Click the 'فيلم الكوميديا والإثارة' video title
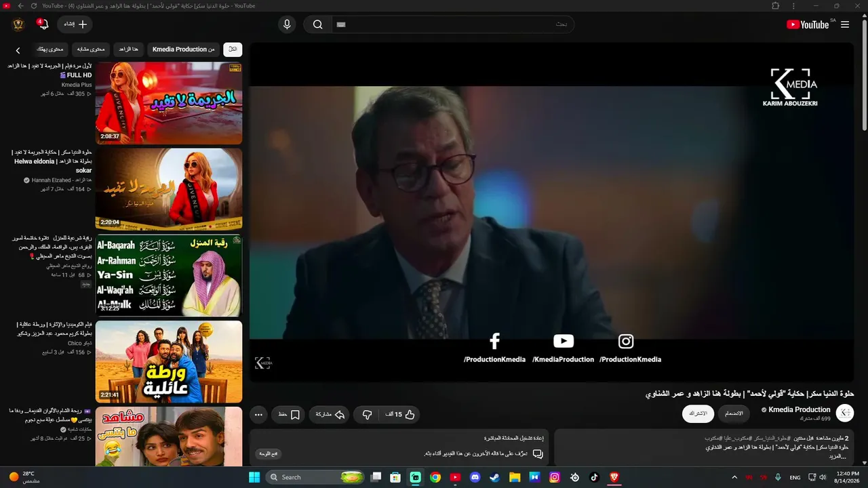Viewport: 868px width, 488px height. pos(54,329)
